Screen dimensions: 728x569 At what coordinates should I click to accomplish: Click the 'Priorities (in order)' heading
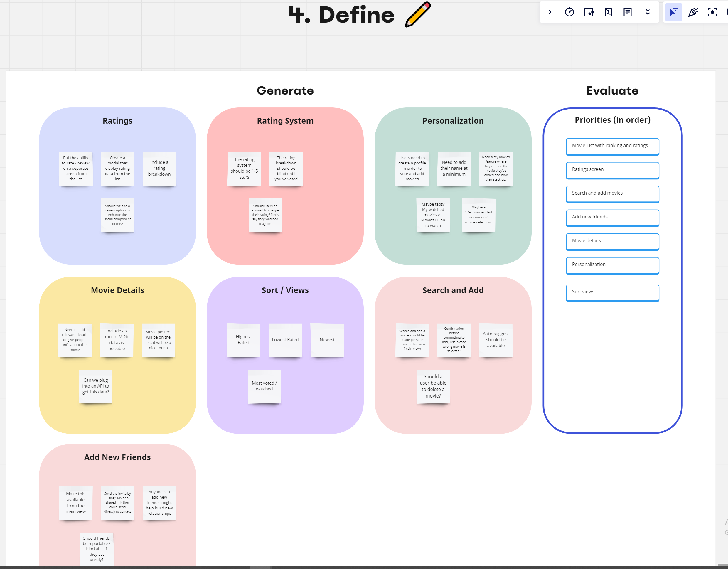point(612,120)
